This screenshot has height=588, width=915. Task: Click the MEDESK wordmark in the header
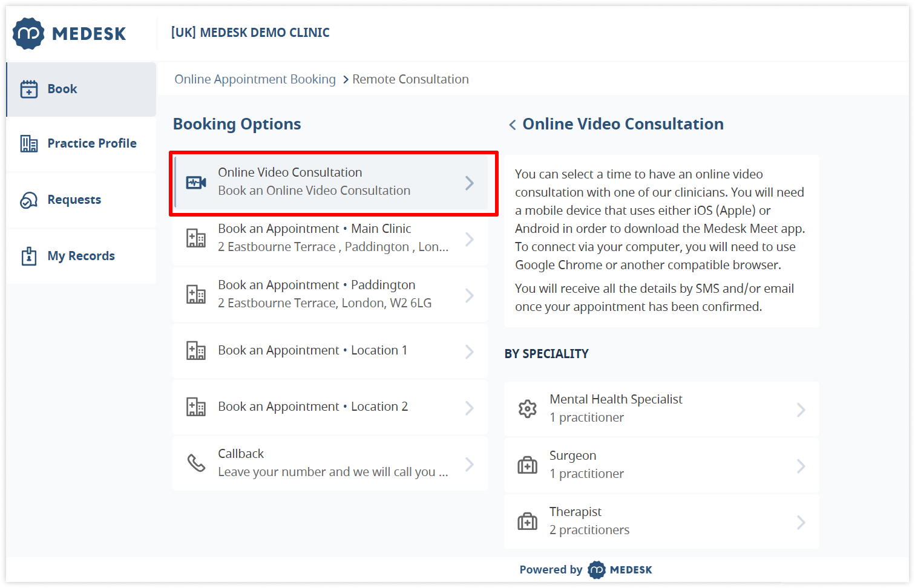click(x=89, y=34)
